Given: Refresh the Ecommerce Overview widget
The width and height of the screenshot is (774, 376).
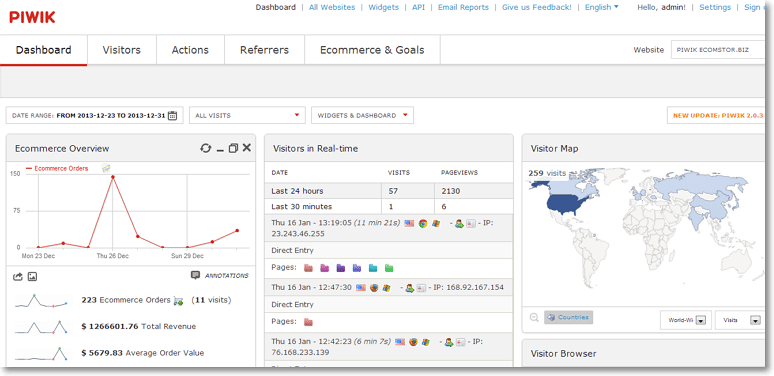Looking at the screenshot, I should [205, 148].
